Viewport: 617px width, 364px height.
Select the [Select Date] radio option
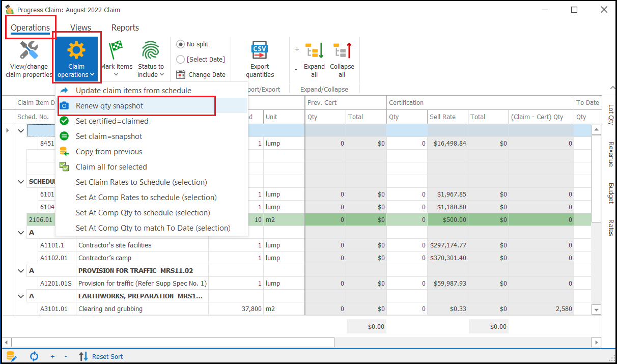coord(201,60)
